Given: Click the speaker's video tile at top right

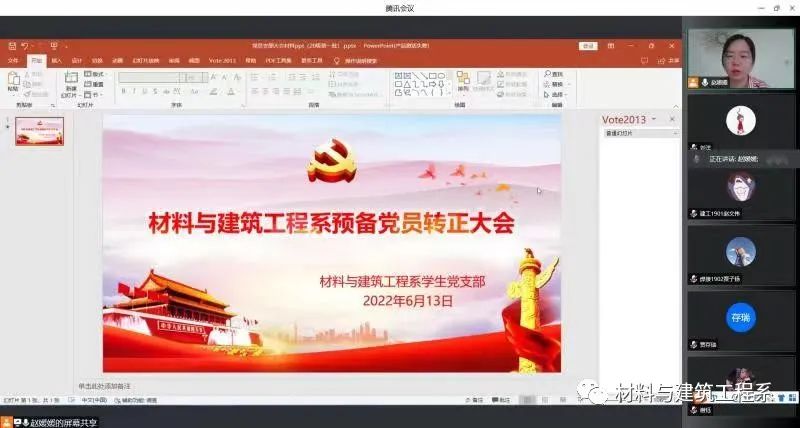Looking at the screenshot, I should [740, 58].
